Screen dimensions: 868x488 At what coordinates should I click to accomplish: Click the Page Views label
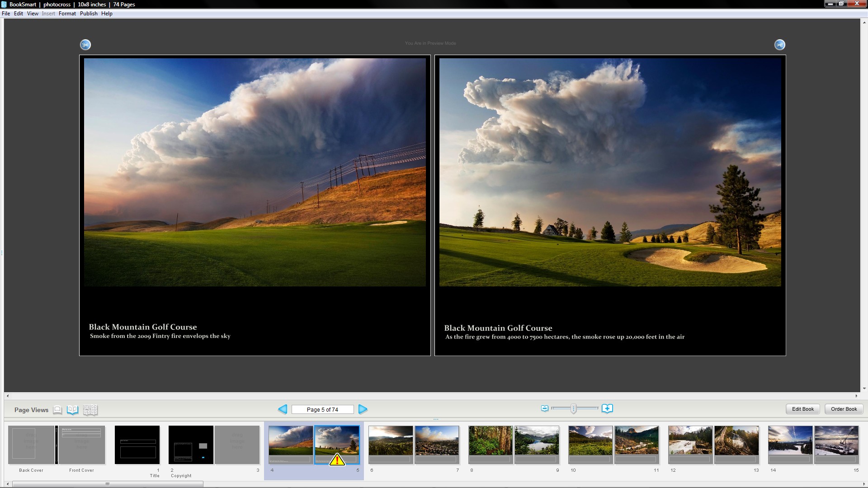coord(31,410)
